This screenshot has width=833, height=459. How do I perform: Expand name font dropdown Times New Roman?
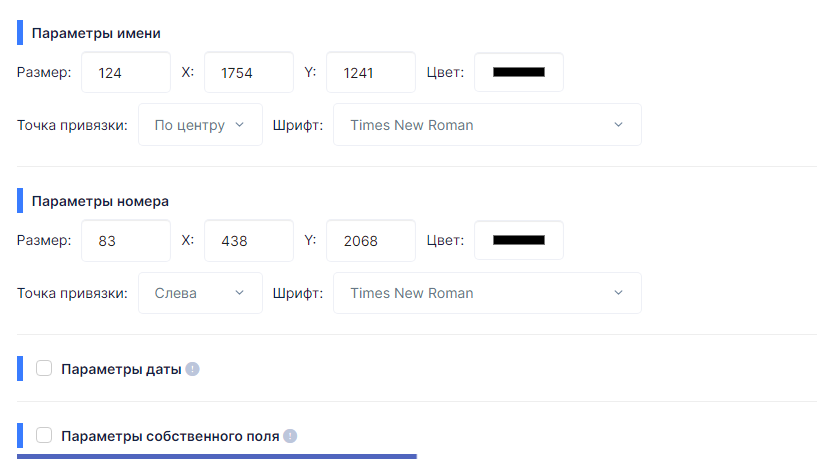pyautogui.click(x=487, y=125)
